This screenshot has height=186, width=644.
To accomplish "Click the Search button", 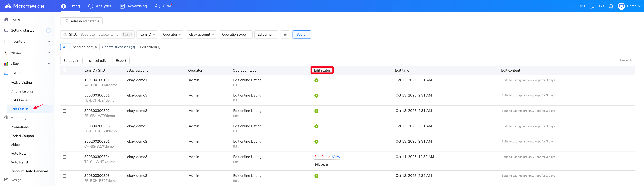I will point(302,34).
